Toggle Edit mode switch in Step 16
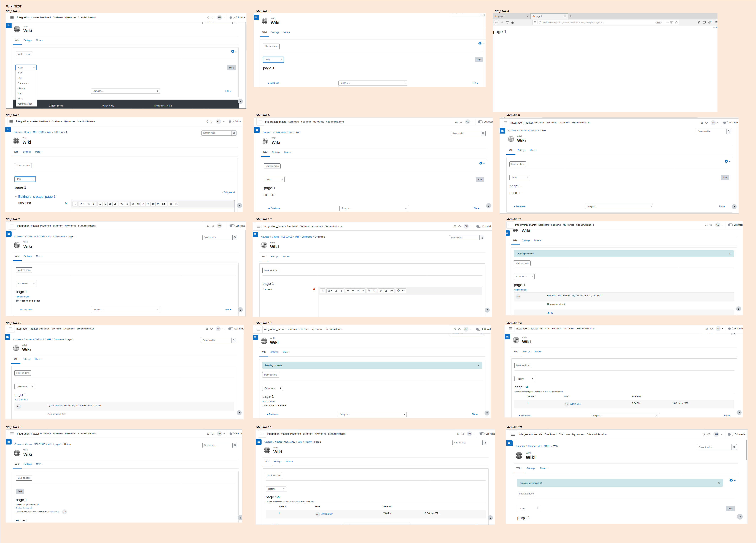Viewport: 756px width, 543px height. 482,434
